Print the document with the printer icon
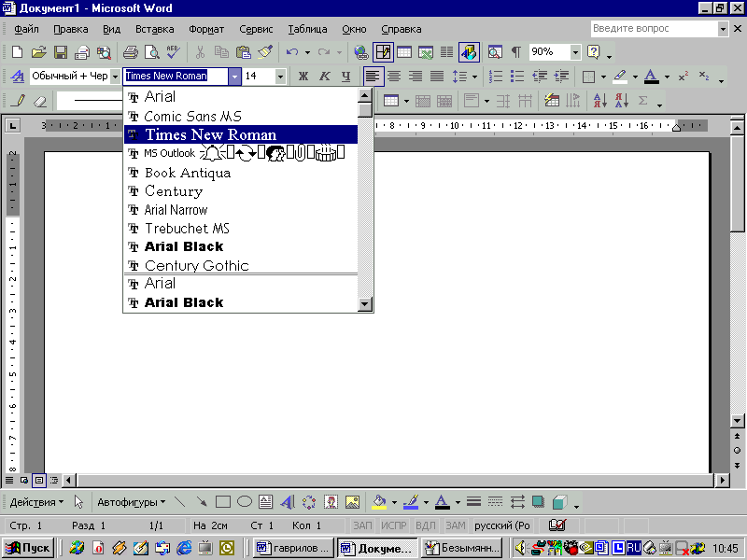Image resolution: width=747 pixels, height=560 pixels. pyautogui.click(x=130, y=52)
